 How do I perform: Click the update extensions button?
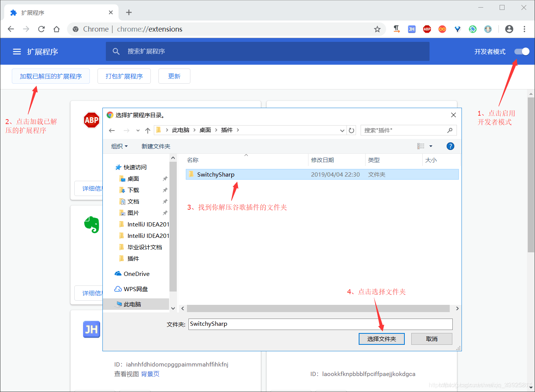pyautogui.click(x=174, y=76)
